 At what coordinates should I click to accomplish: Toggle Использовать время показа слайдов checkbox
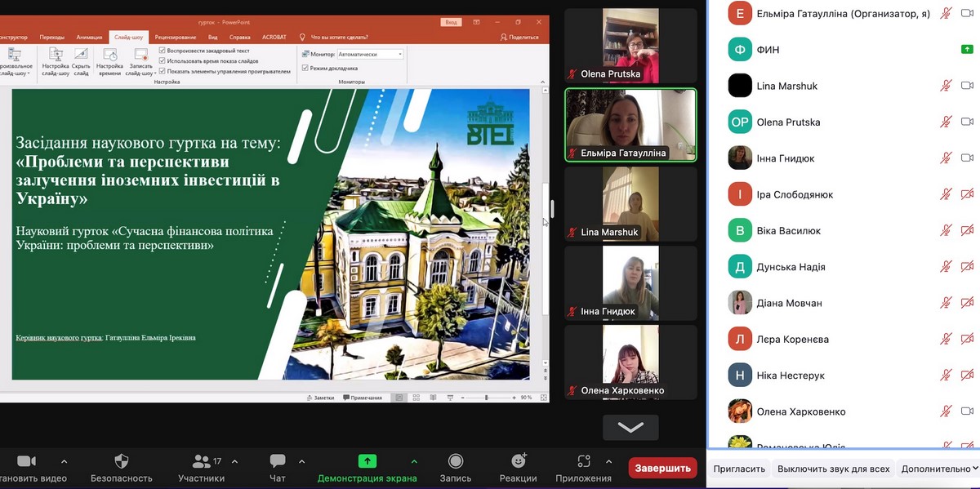pyautogui.click(x=163, y=61)
